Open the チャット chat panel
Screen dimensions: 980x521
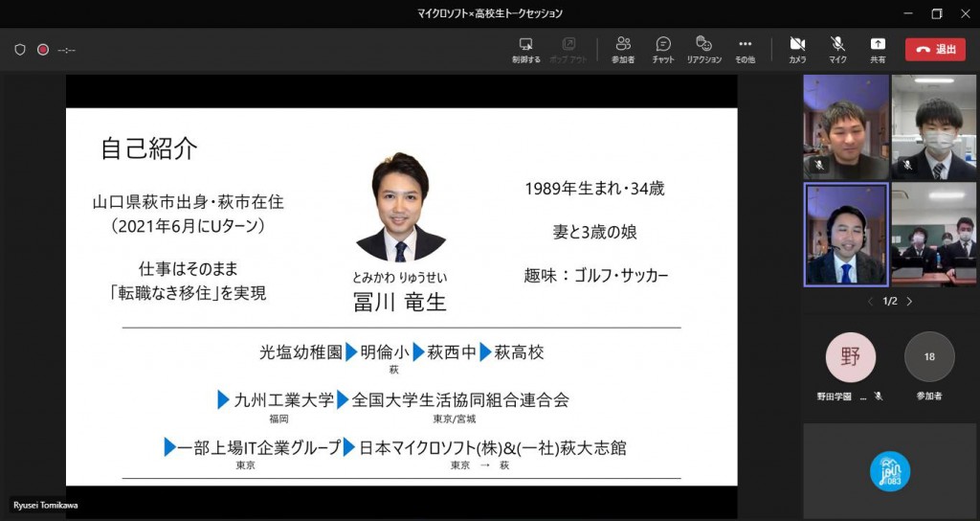663,50
